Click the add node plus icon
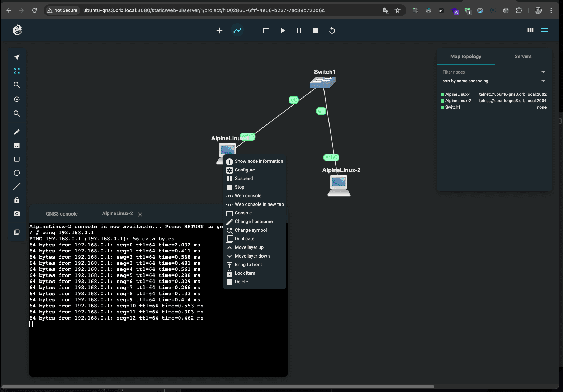Image resolution: width=563 pixels, height=392 pixels. click(x=219, y=30)
